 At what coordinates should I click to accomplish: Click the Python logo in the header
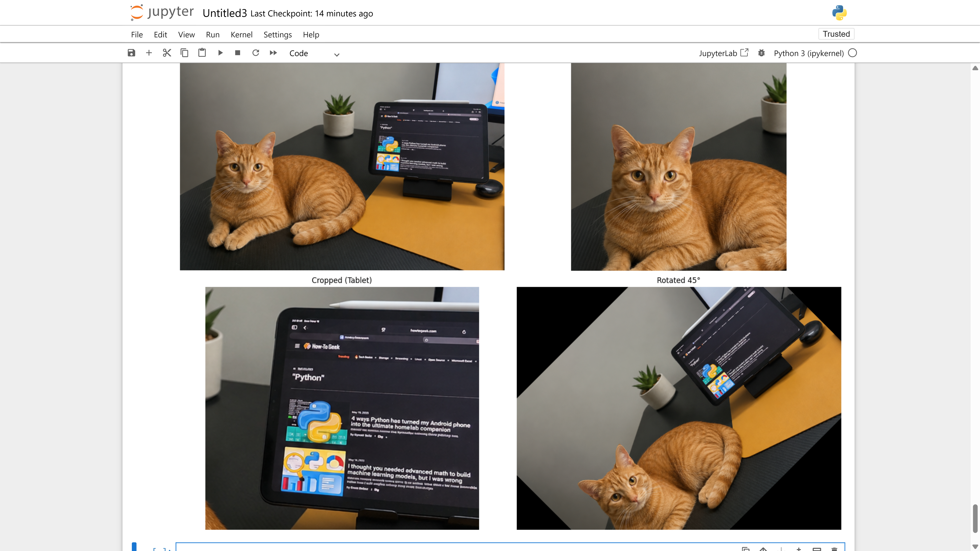(x=839, y=13)
